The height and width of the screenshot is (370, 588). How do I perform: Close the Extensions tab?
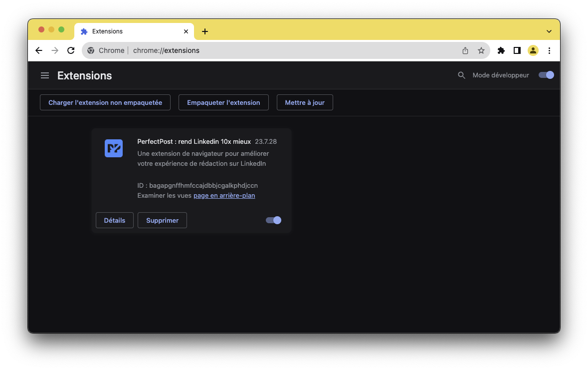coord(186,31)
